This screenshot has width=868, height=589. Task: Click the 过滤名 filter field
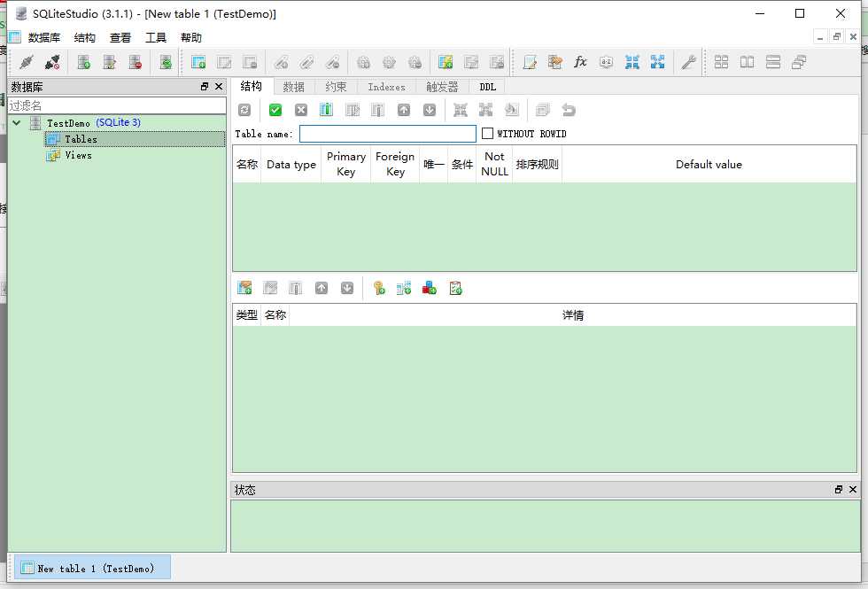117,105
